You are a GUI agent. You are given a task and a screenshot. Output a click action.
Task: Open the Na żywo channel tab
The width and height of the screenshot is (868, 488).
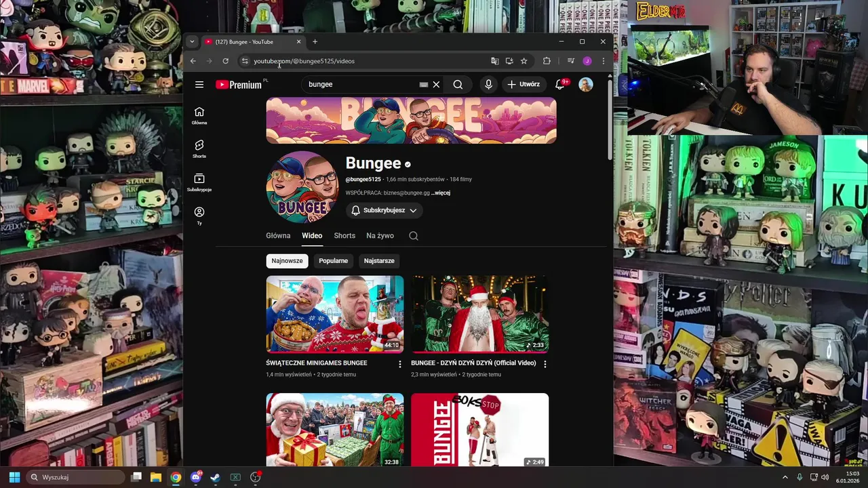(x=380, y=236)
